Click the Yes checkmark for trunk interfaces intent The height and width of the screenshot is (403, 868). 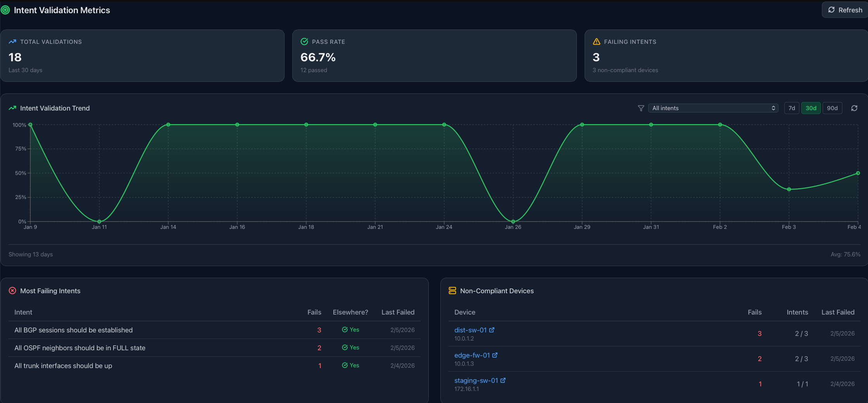[x=345, y=365]
